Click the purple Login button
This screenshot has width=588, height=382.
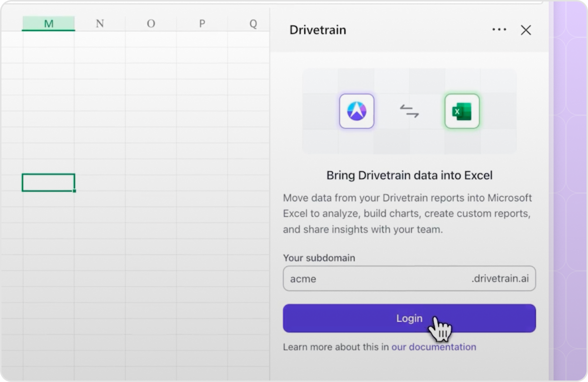pyautogui.click(x=409, y=318)
